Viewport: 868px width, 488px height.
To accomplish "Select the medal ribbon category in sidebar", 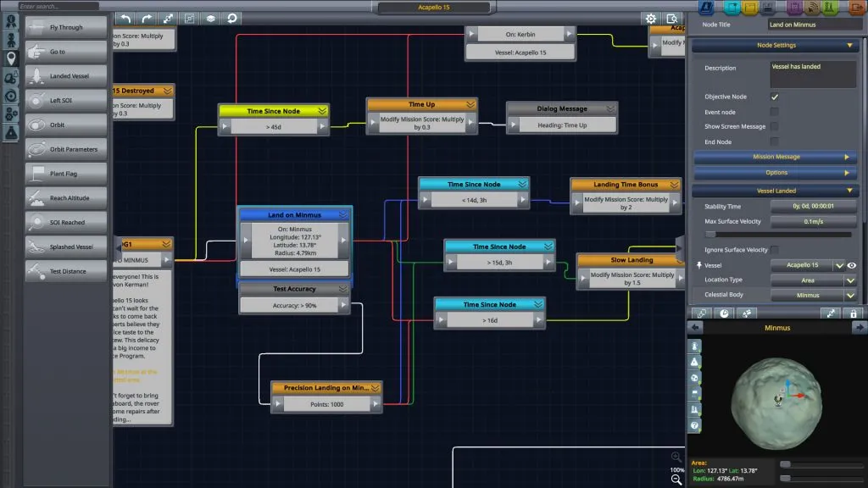I will (10, 21).
